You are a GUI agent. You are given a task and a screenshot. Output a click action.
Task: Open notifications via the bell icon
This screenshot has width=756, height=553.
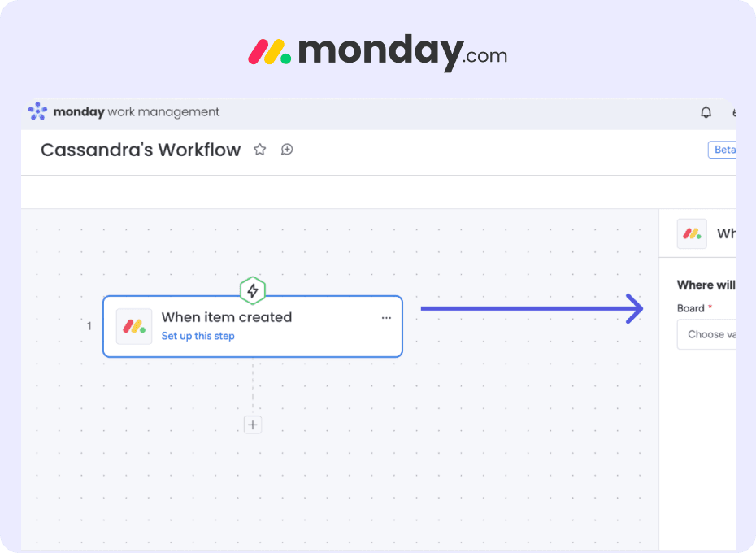[706, 112]
